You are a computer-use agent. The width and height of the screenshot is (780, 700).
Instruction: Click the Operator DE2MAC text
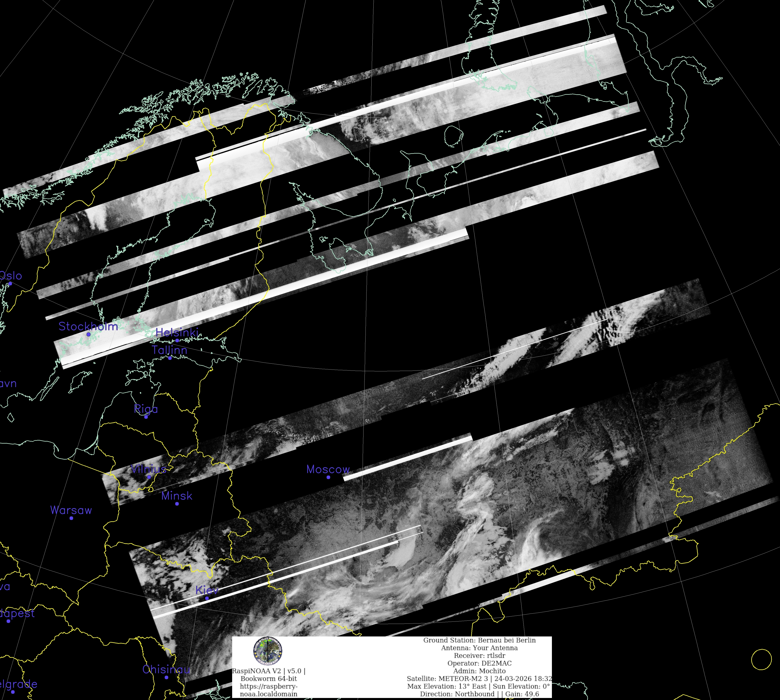pyautogui.click(x=479, y=663)
